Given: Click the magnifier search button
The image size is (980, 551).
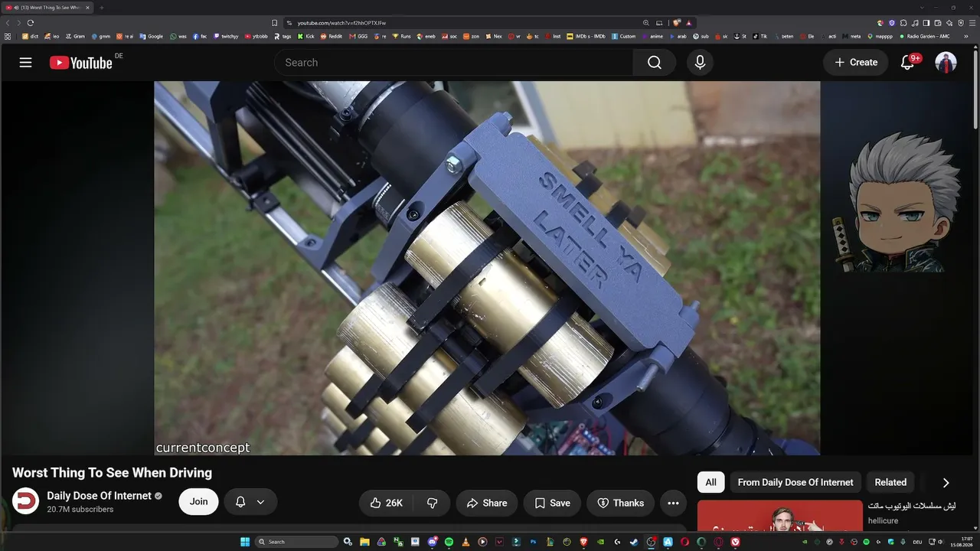Looking at the screenshot, I should coord(654,63).
